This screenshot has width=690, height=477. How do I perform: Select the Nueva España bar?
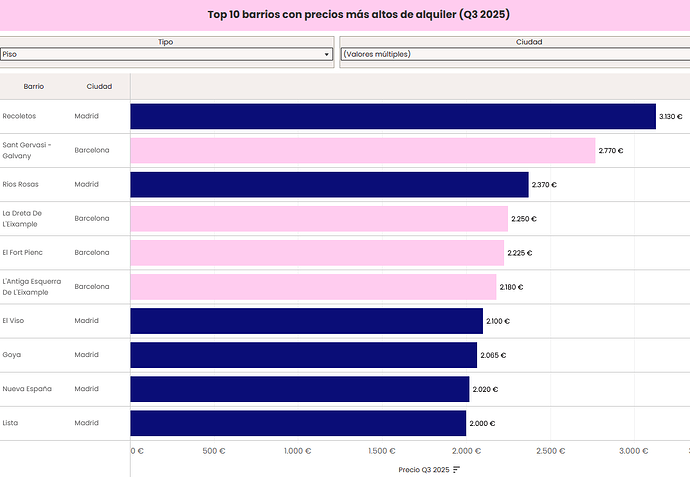(x=299, y=389)
